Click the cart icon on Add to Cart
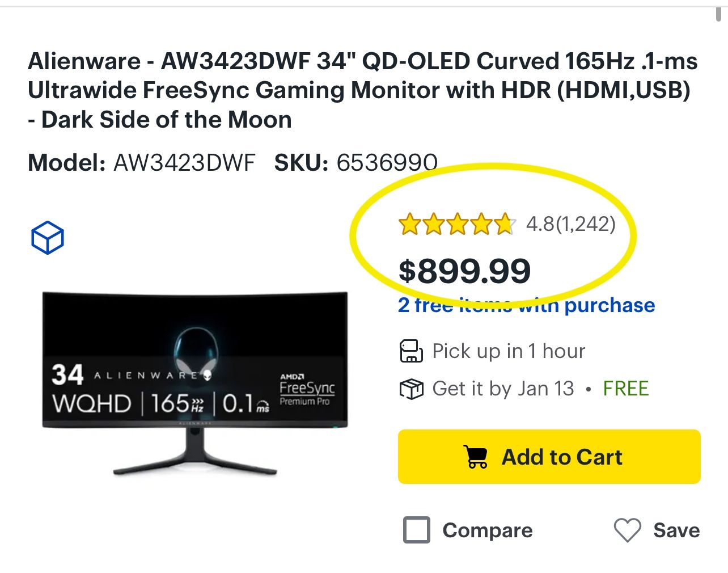 [475, 457]
